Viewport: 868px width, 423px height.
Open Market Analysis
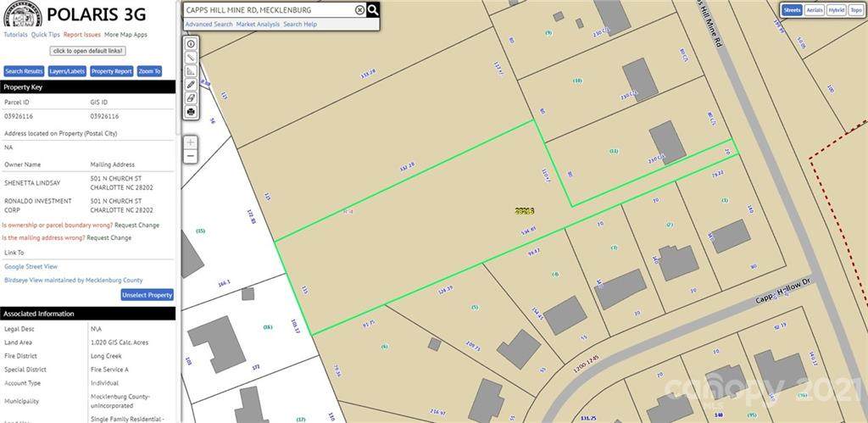[x=258, y=25]
